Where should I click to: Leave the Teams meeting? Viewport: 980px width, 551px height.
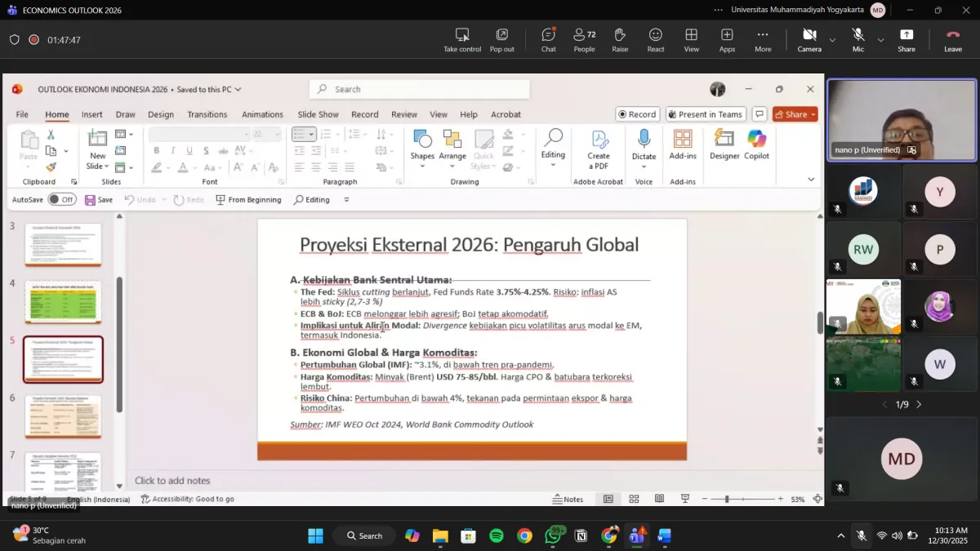pyautogui.click(x=952, y=38)
